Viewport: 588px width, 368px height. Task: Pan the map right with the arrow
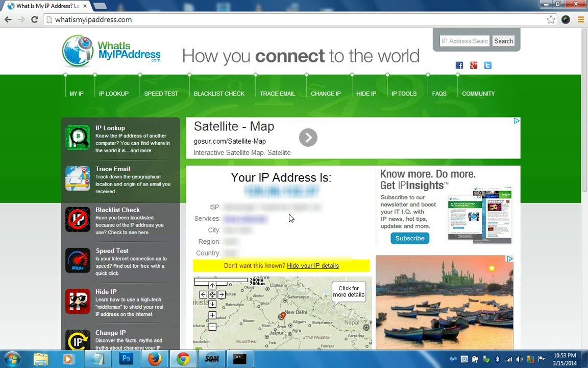[x=221, y=295]
